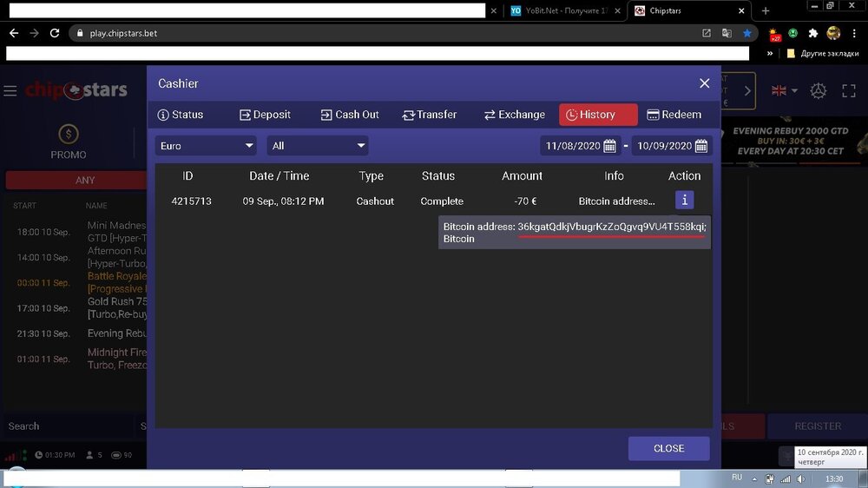The image size is (868, 488).
Task: Open calendar picker for end date 10/09/2020
Action: 701,146
